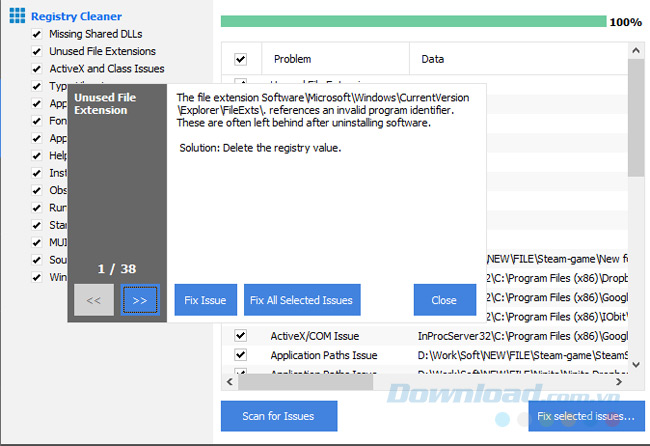This screenshot has width=650, height=446.
Task: Click the horizontal scroll right arrow
Action: click(619, 381)
